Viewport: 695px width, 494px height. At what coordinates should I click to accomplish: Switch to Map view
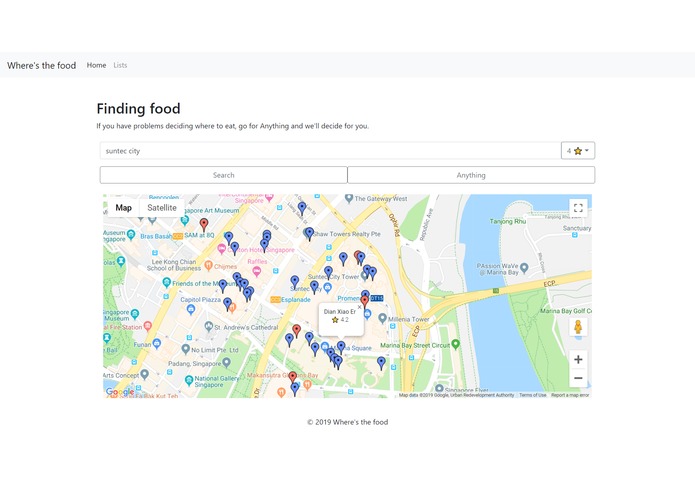(124, 208)
